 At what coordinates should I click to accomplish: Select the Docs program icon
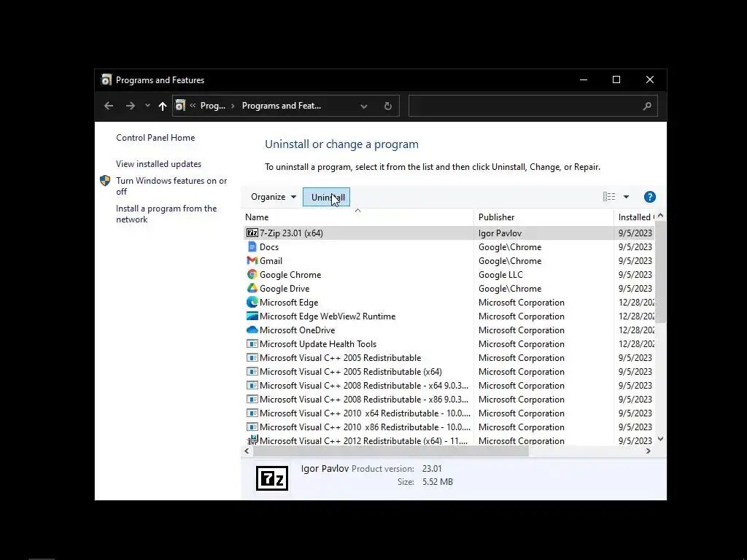252,246
